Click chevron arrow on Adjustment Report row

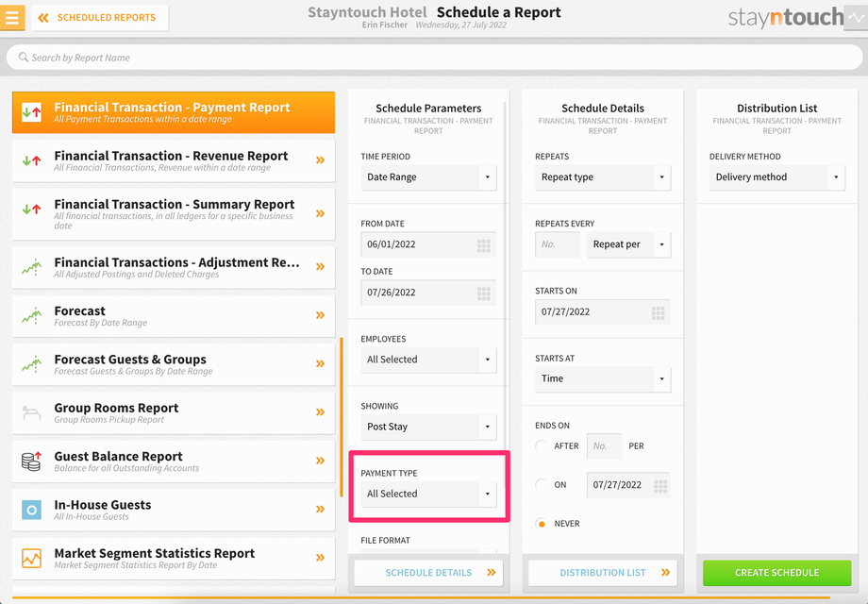pyautogui.click(x=320, y=267)
